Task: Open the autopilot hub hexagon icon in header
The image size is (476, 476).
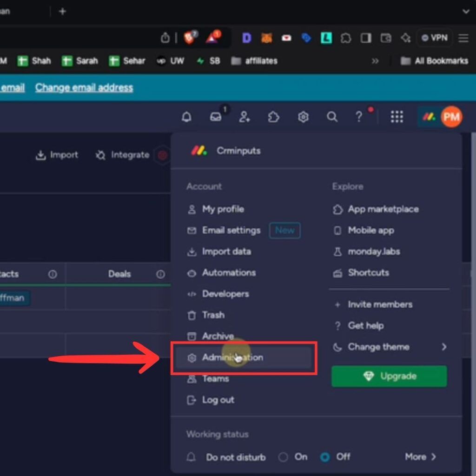Action: point(303,117)
